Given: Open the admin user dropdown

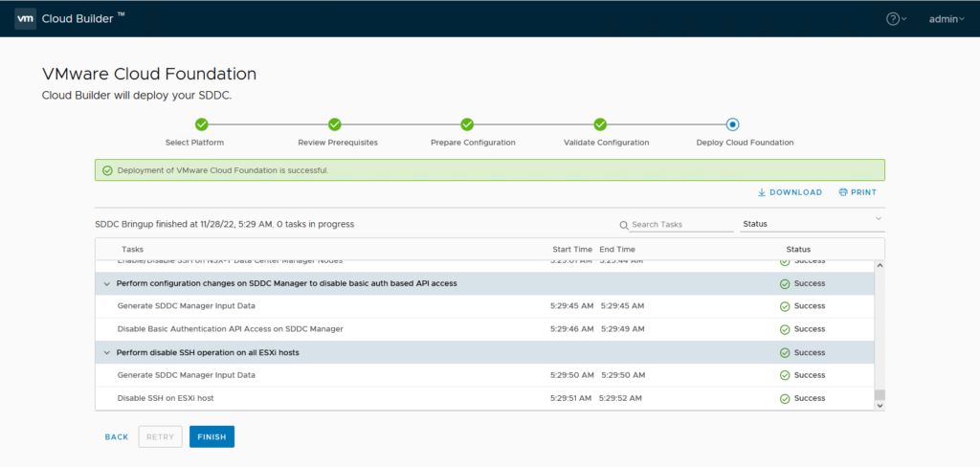Looking at the screenshot, I should [947, 19].
